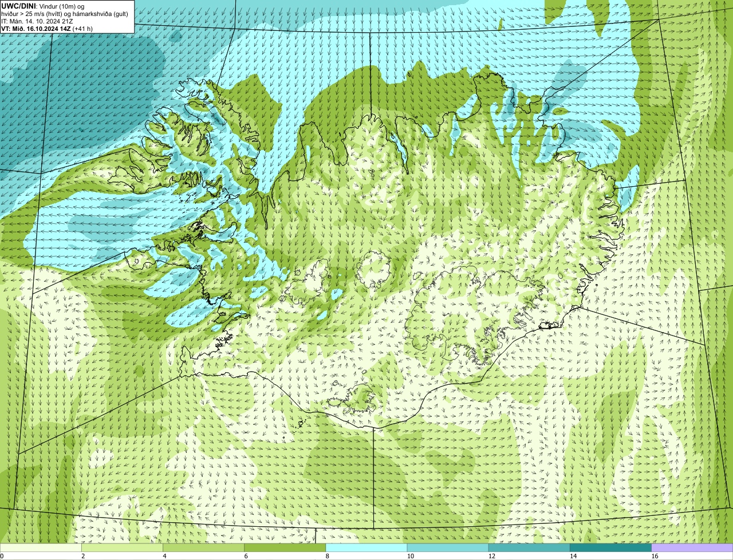
Task: Click the dark teal 14–16 legend swatch
Action: tap(611, 547)
